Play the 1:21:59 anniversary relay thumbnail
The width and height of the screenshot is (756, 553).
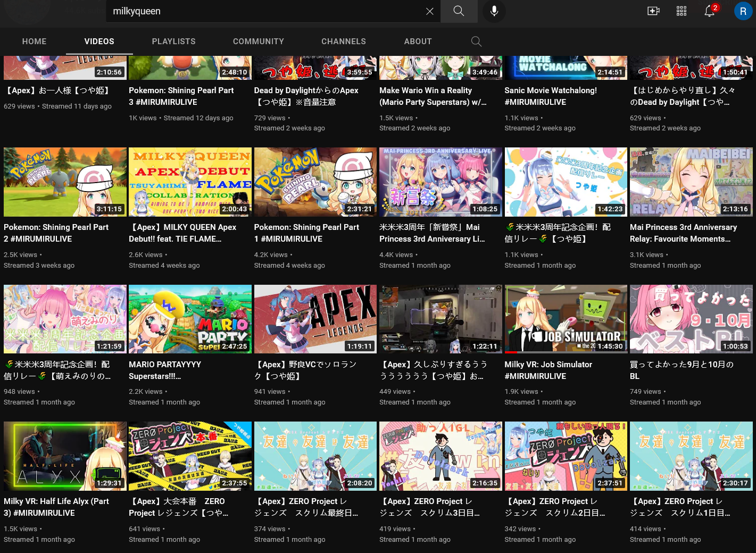tap(65, 319)
